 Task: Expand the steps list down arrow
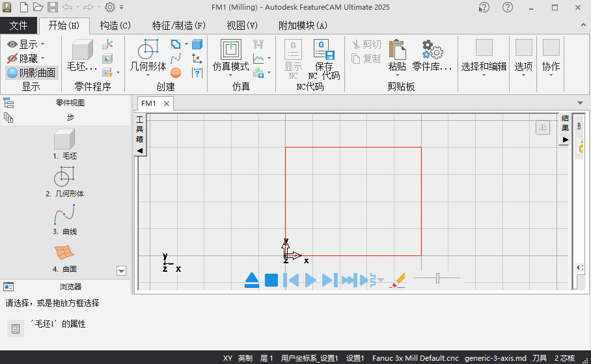[x=121, y=271]
